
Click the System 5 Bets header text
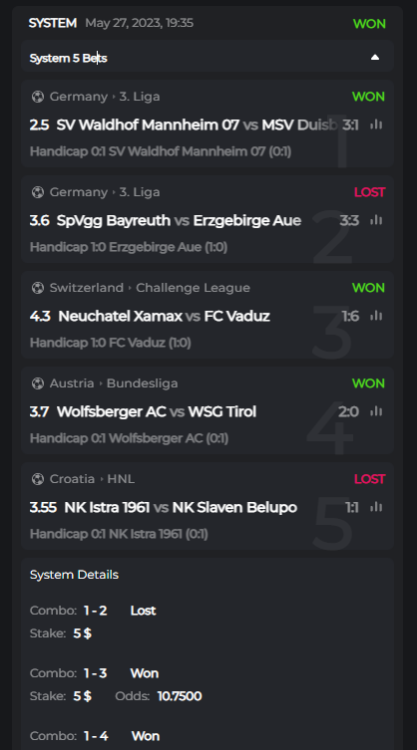coord(68,58)
